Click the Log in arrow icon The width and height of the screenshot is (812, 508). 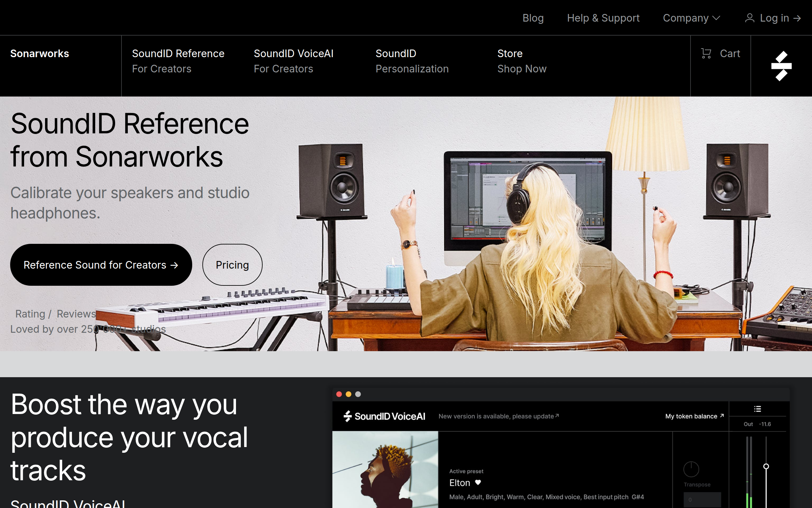(x=797, y=18)
